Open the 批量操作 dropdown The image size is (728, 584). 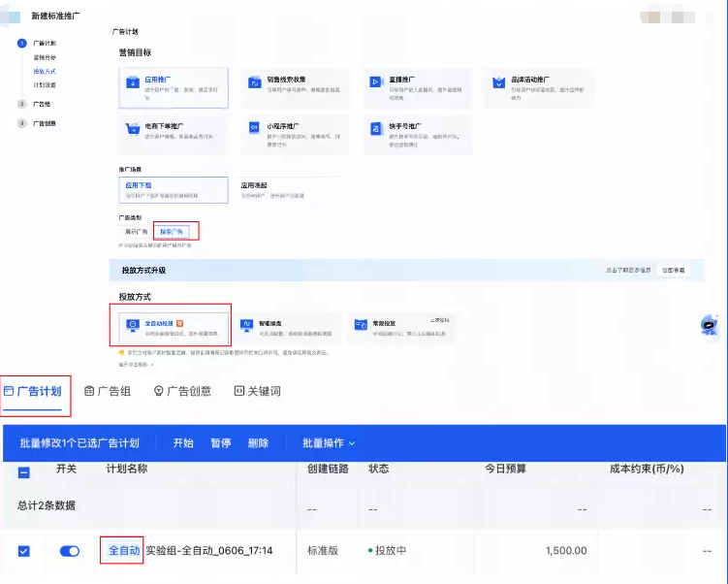tap(329, 443)
